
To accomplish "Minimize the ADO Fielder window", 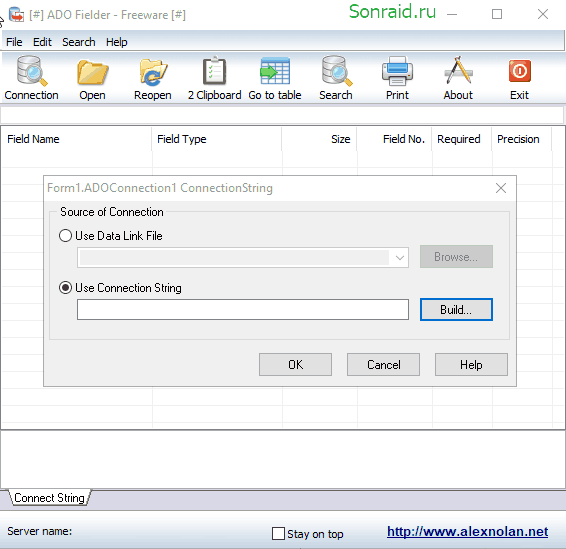I will click(x=452, y=14).
